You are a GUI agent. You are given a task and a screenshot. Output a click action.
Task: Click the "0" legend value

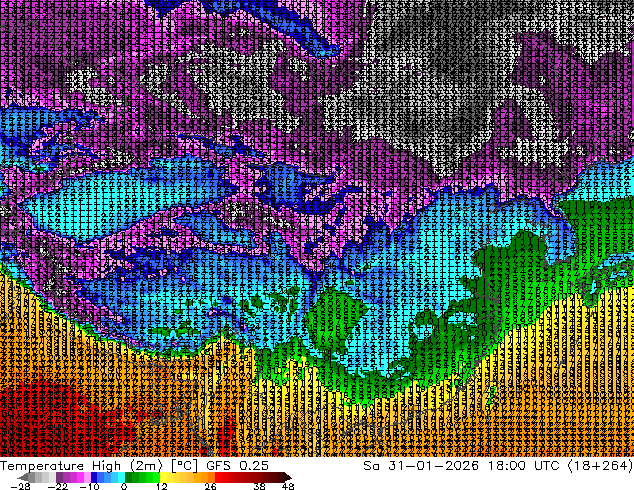124,486
